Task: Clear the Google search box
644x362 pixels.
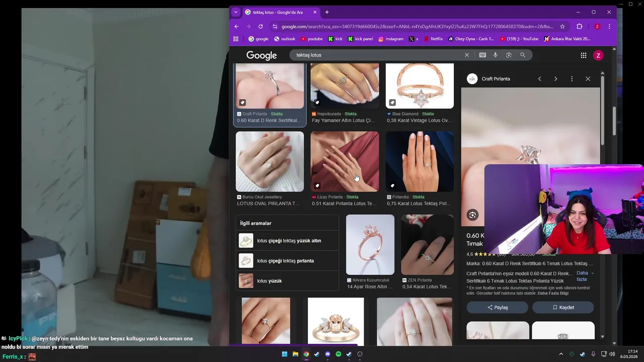Action: pos(466,55)
